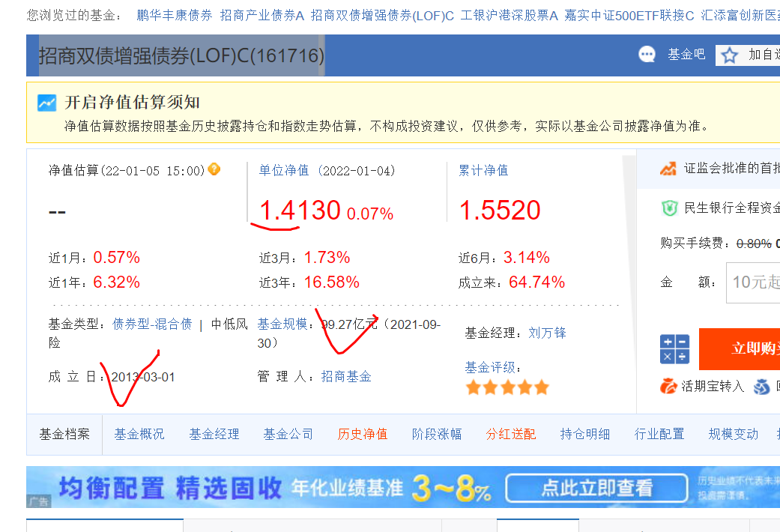Image resolution: width=780 pixels, height=532 pixels.
Task: Click the 单位净值 link
Action: click(x=284, y=171)
